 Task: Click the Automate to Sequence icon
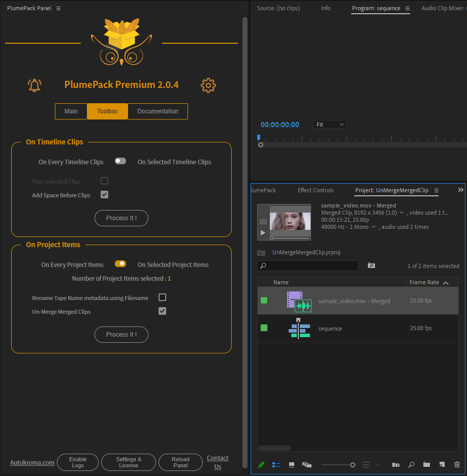(x=396, y=464)
